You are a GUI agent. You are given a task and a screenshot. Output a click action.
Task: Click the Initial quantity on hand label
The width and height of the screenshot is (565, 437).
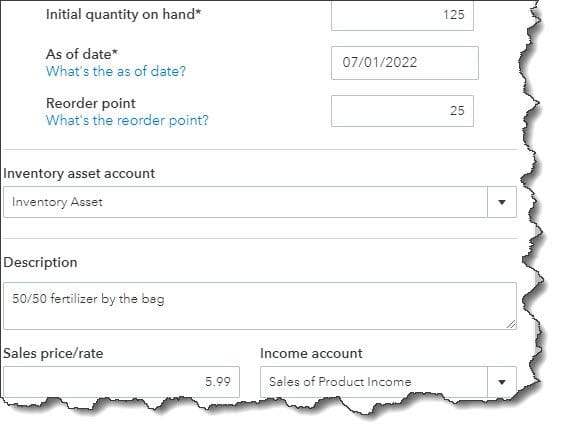coord(123,14)
